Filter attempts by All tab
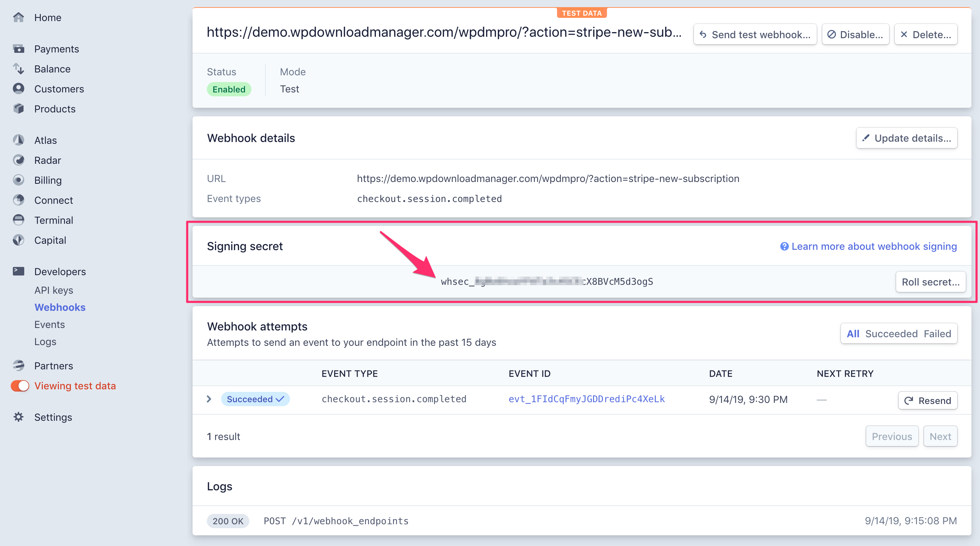The image size is (980, 546). pos(853,334)
